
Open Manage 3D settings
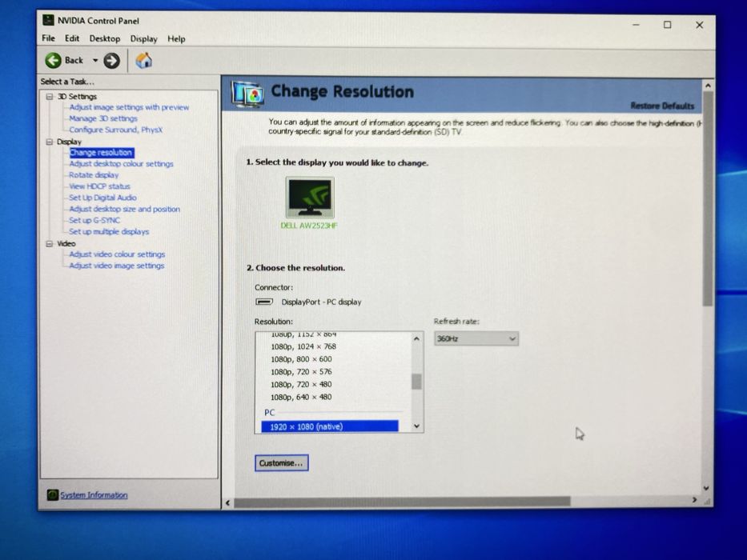[103, 118]
